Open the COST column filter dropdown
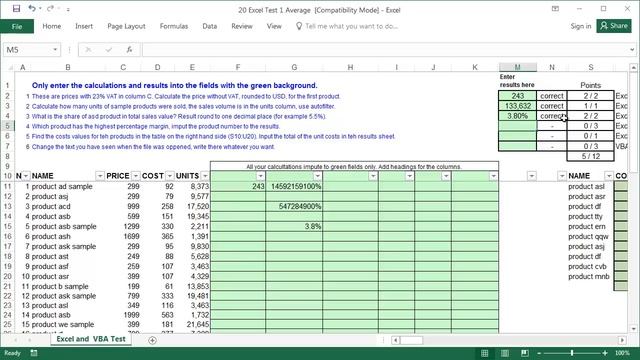 [170, 176]
